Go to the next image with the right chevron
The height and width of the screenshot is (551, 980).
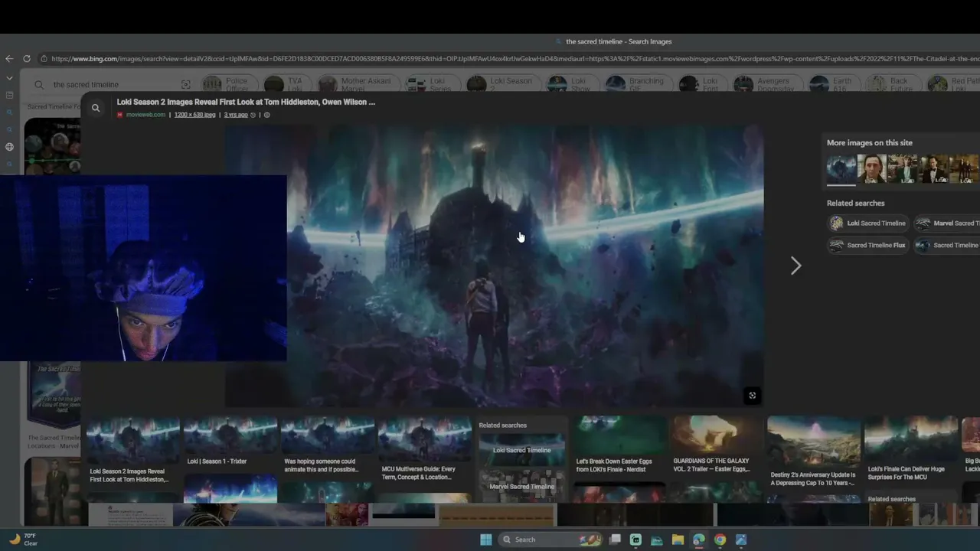coord(795,266)
